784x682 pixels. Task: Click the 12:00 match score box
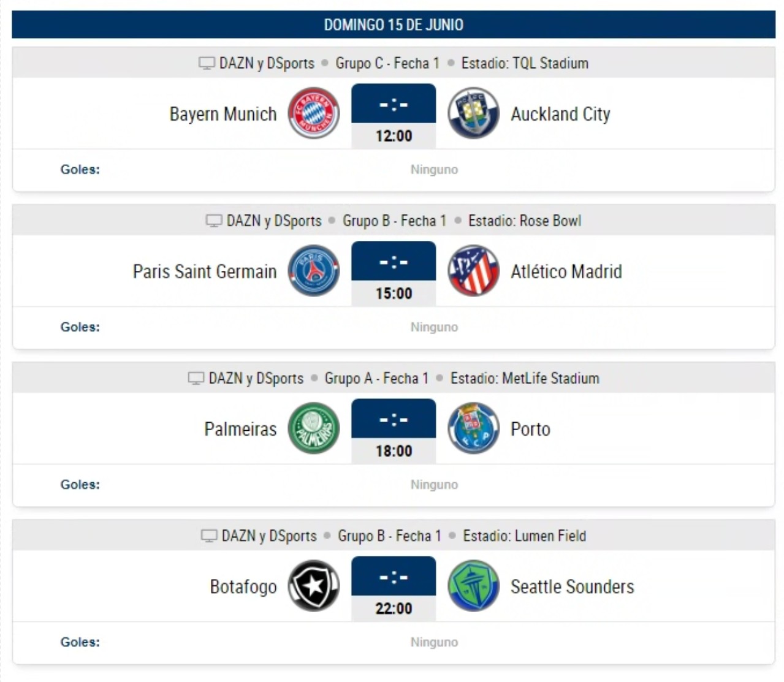coord(394,116)
